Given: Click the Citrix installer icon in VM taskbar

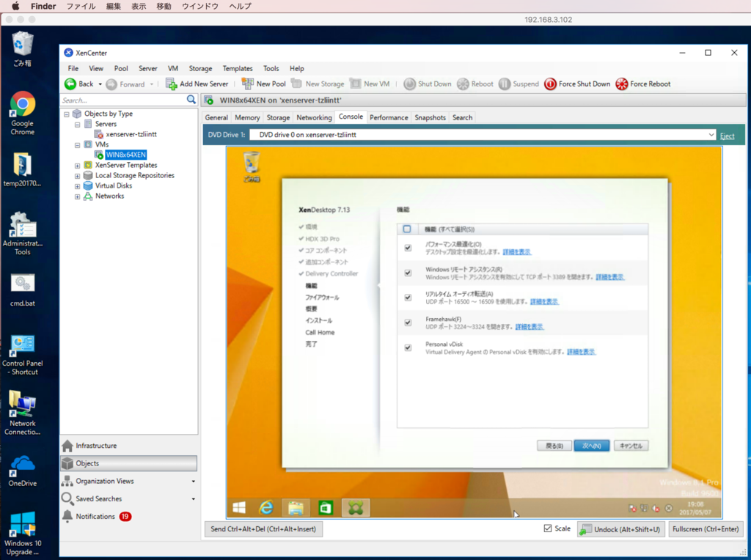Looking at the screenshot, I should tap(356, 507).
